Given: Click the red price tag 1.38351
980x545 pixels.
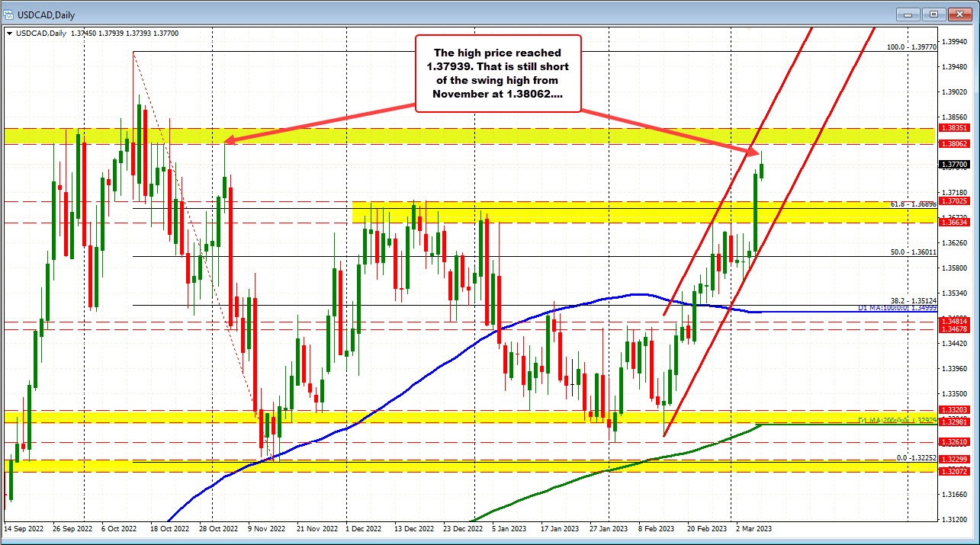Looking at the screenshot, I should tap(953, 128).
